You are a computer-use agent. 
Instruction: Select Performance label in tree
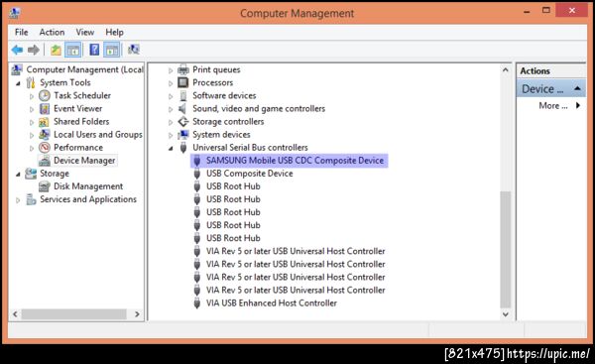click(x=78, y=147)
